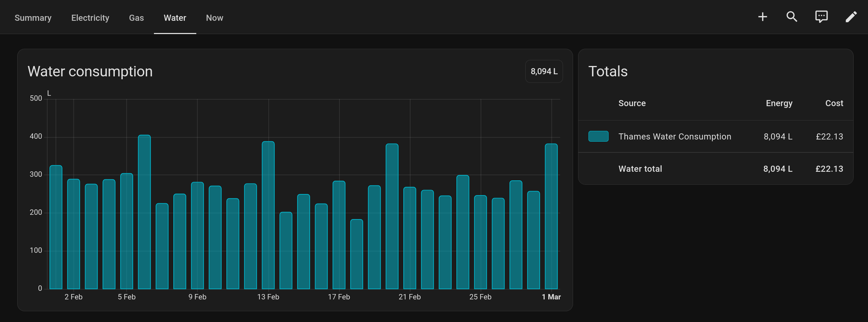This screenshot has width=868, height=322.
Task: Go to the Gas tab
Action: 136,18
